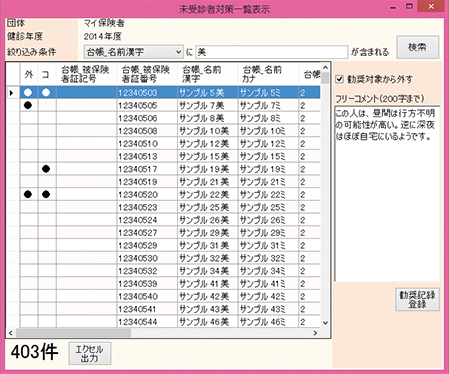Click the 勧奨記録登録 button
This screenshot has width=449, height=374.
tap(417, 299)
